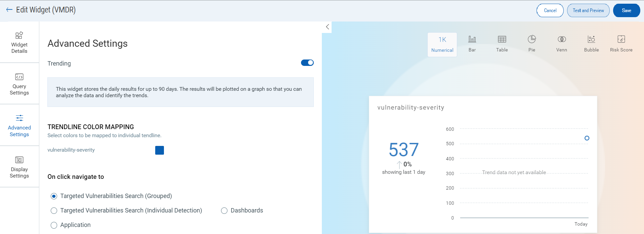Open the vulnerability-severity trendline color swatch

[160, 150]
